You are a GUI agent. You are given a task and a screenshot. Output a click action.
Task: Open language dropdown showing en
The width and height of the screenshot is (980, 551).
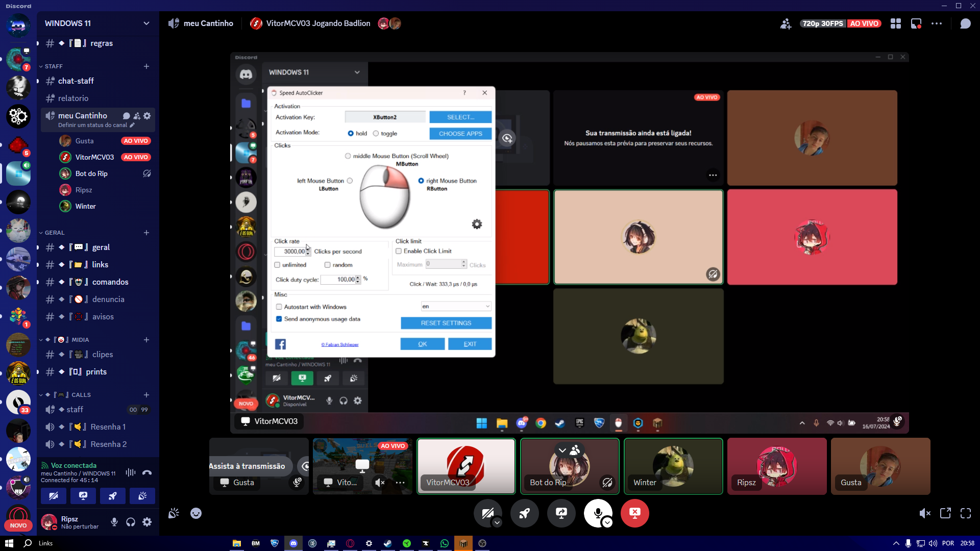(x=456, y=306)
